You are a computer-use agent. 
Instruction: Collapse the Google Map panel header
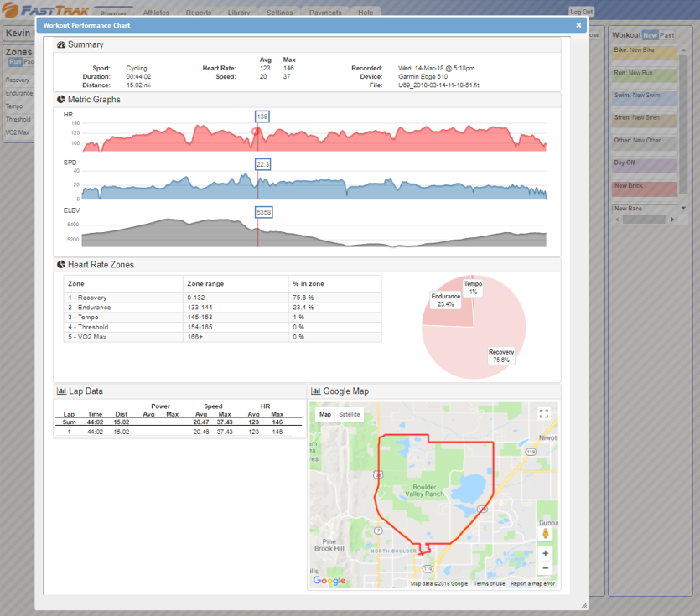click(x=345, y=391)
